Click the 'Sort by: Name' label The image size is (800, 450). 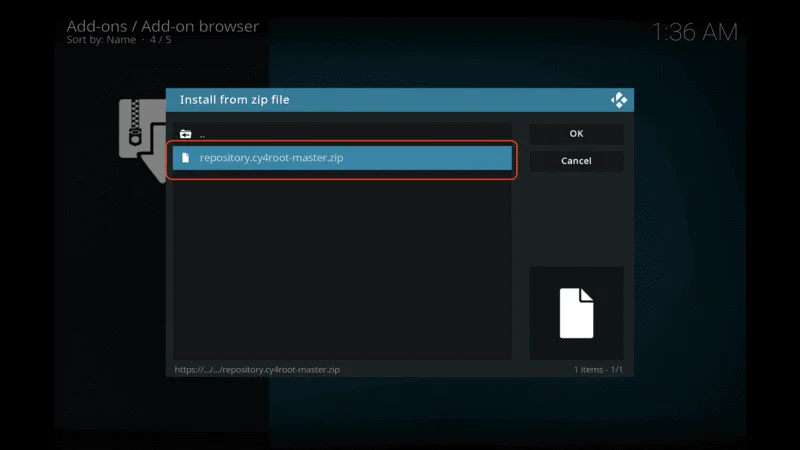[x=101, y=40]
